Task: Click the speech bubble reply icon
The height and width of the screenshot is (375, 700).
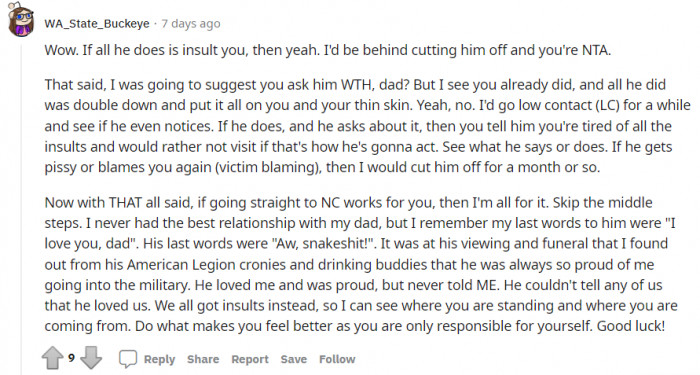Action: tap(128, 359)
